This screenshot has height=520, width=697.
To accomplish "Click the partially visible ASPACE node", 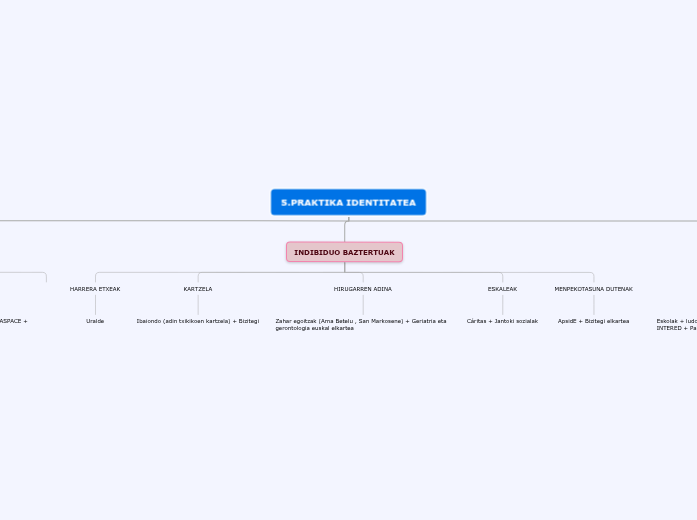I will 13,321.
